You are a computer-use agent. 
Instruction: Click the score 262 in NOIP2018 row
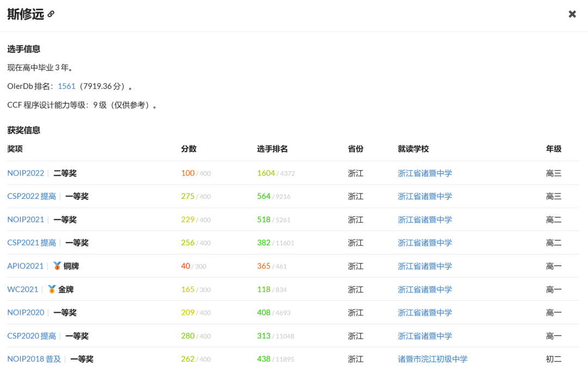point(188,359)
